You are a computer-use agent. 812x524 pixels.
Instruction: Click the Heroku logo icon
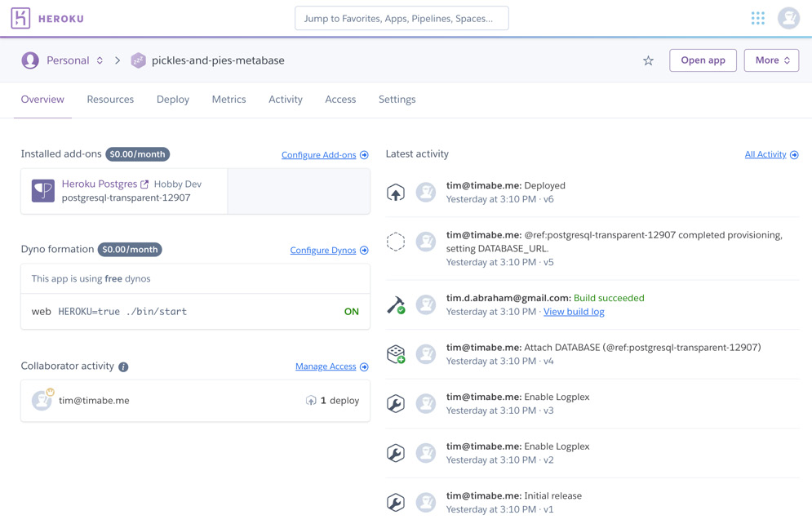click(x=20, y=18)
